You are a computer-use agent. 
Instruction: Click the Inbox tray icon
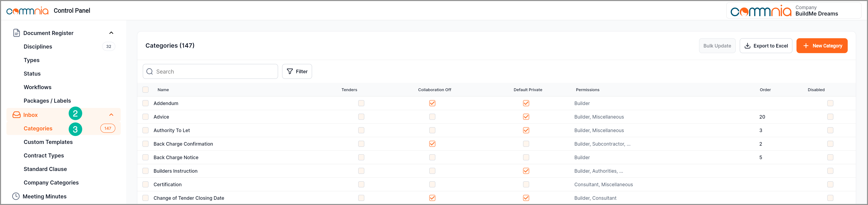17,115
